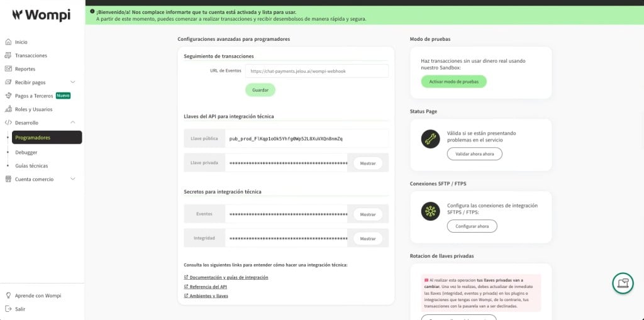The width and height of the screenshot is (644, 320).
Task: Open Documentación y guías de integración link
Action: click(229, 277)
